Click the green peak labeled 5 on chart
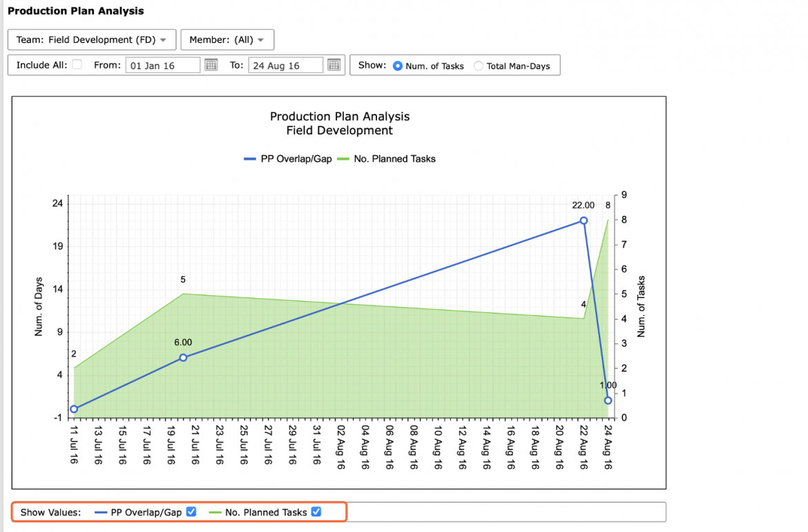Image resolution: width=808 pixels, height=532 pixels. [183, 293]
